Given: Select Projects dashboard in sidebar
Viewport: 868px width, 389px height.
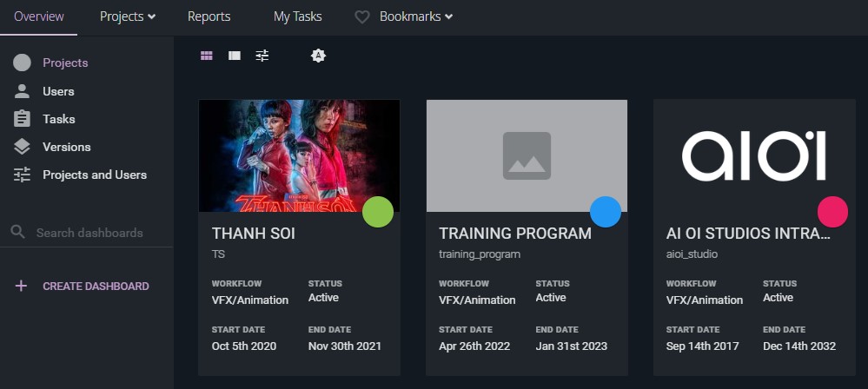Looking at the screenshot, I should (x=65, y=63).
